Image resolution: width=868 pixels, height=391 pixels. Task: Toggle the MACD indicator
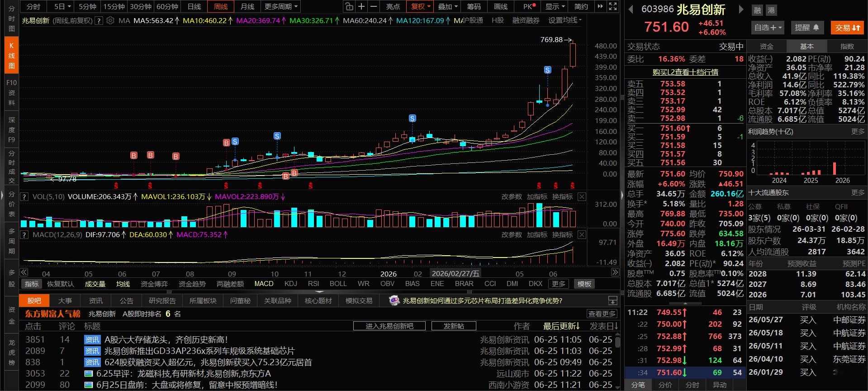coord(264,284)
